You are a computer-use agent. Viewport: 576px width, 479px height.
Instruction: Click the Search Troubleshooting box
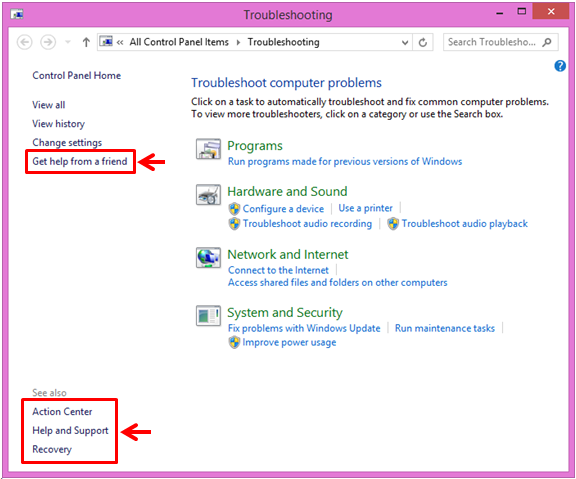click(x=500, y=42)
